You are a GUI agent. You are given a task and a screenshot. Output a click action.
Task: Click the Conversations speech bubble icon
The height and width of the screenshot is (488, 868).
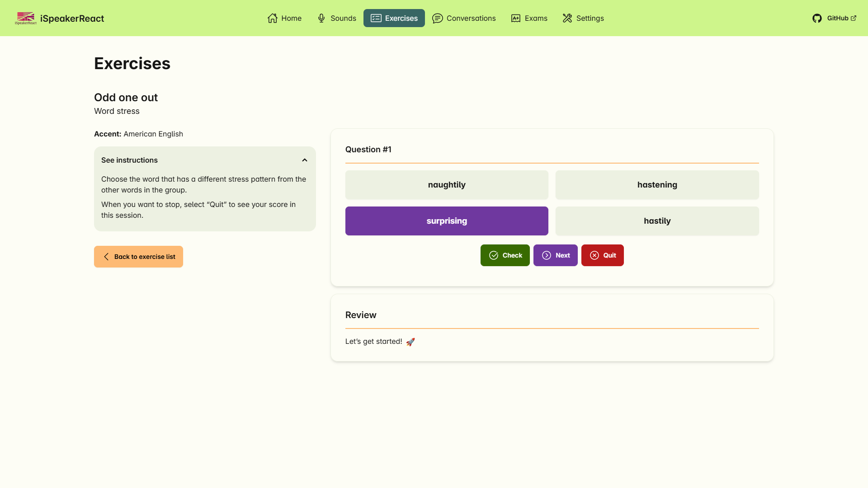[x=437, y=18]
